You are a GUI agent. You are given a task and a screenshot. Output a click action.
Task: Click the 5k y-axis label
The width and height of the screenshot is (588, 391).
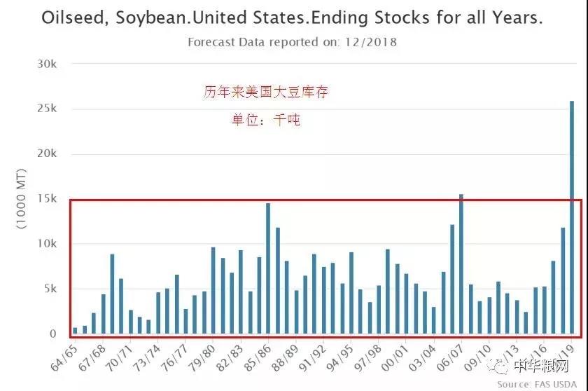point(50,289)
